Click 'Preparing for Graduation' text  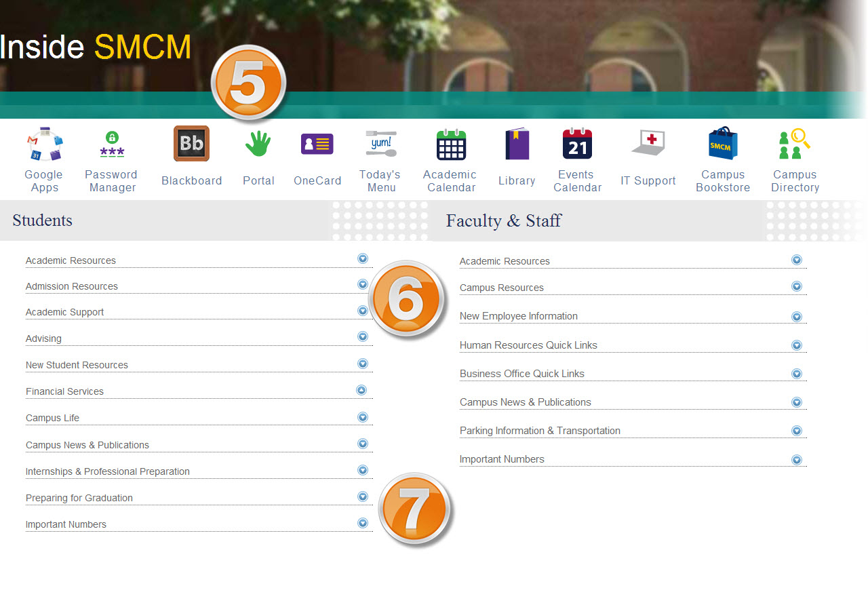coord(79,498)
